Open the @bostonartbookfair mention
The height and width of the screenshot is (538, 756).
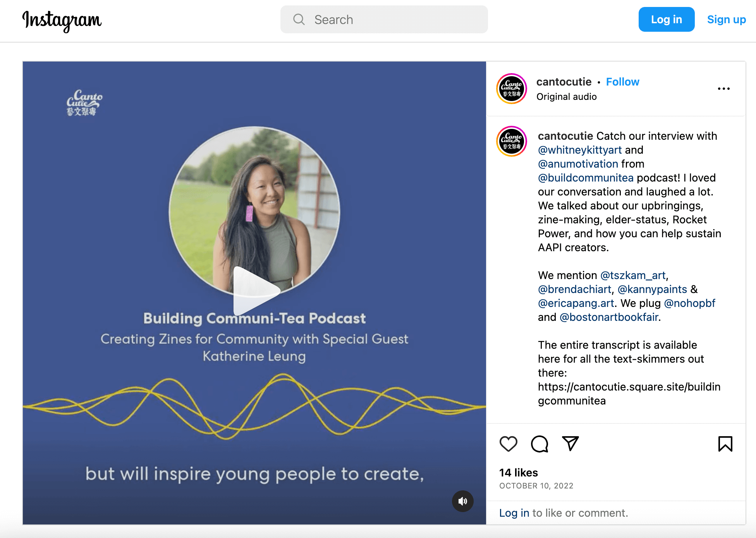pos(609,317)
